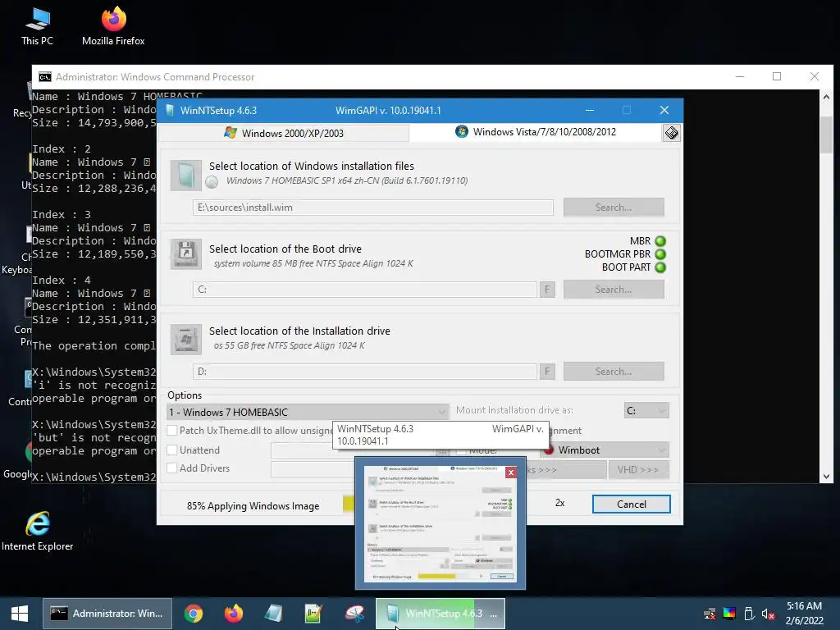Click the '85% Applying Windows Image' status text
This screenshot has width=840, height=630.
click(253, 505)
